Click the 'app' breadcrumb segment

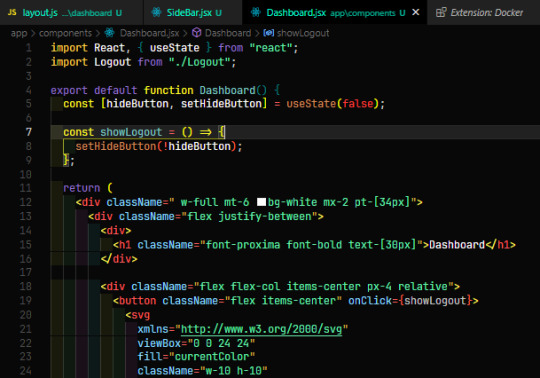click(x=19, y=33)
